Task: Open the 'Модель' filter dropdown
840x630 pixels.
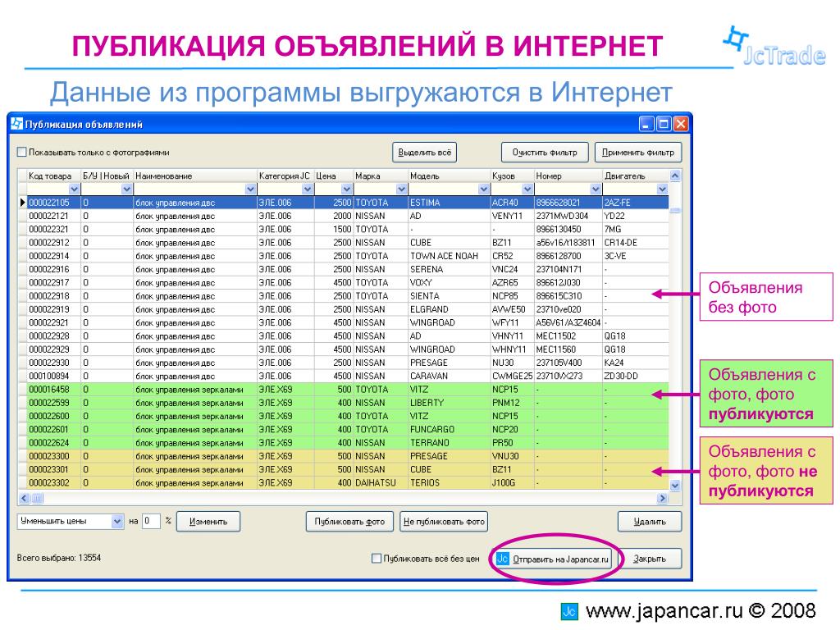Action: (x=483, y=189)
